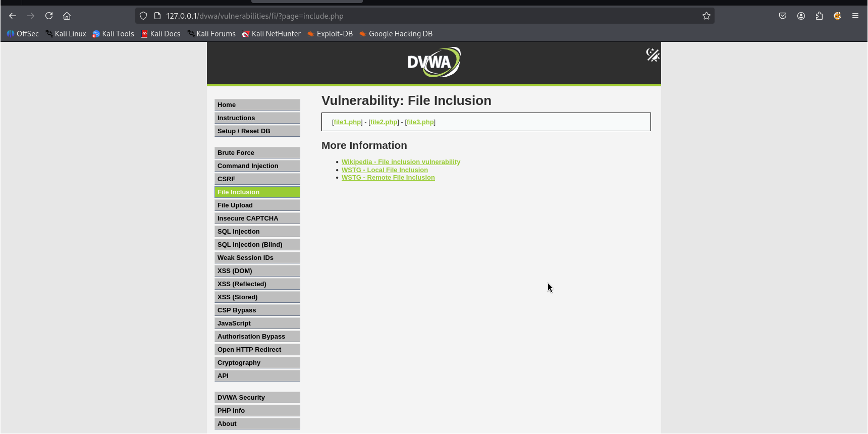
Task: Click the browser back arrow
Action: [x=13, y=16]
